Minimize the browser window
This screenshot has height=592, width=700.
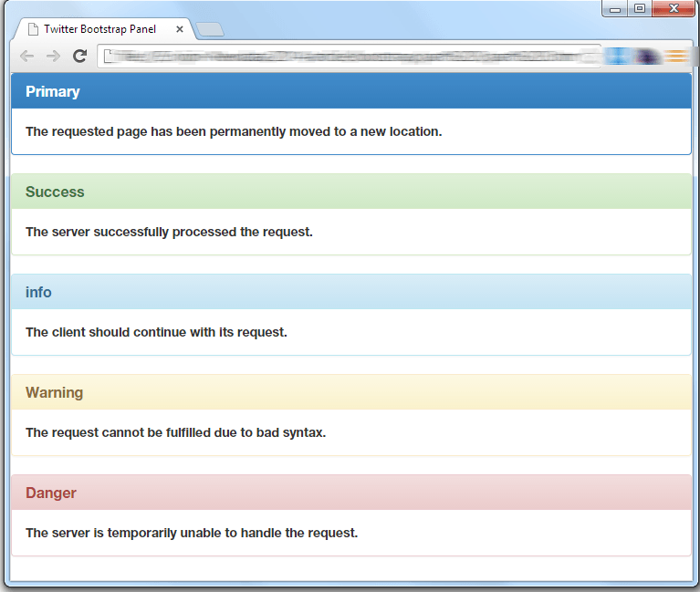615,8
